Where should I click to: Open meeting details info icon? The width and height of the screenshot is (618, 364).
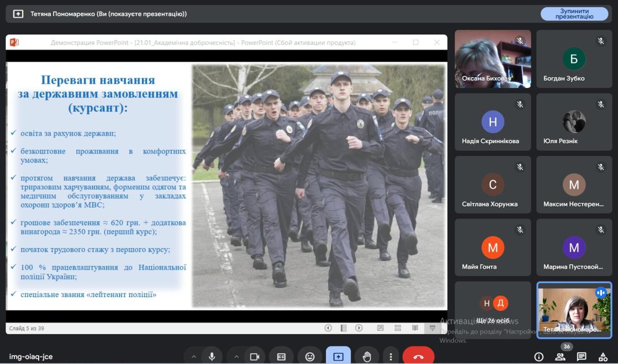(x=539, y=357)
